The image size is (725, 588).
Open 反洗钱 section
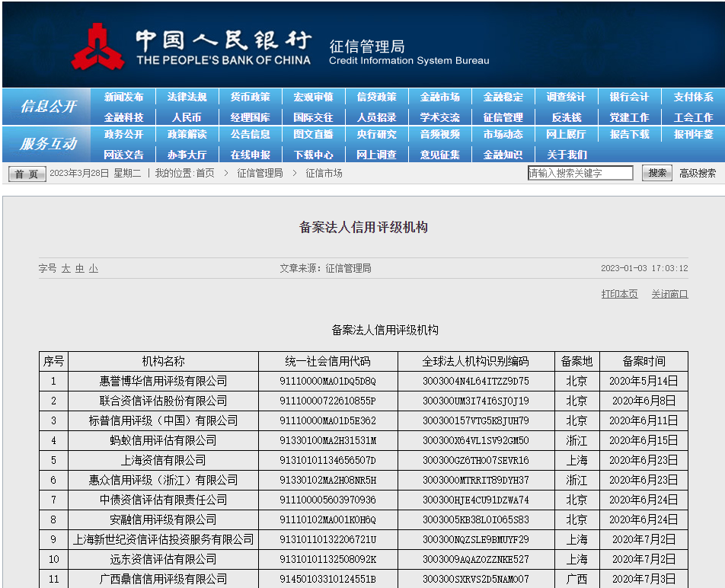pyautogui.click(x=567, y=117)
